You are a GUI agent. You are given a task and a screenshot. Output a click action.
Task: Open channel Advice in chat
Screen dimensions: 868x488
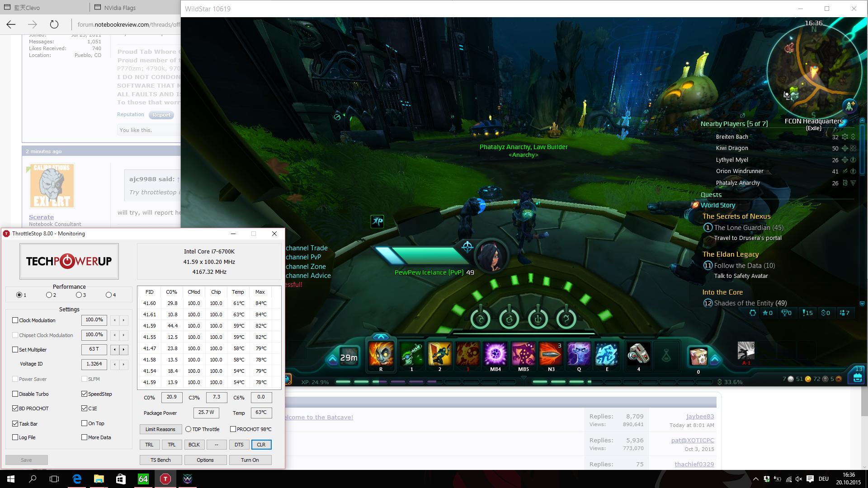tap(308, 275)
